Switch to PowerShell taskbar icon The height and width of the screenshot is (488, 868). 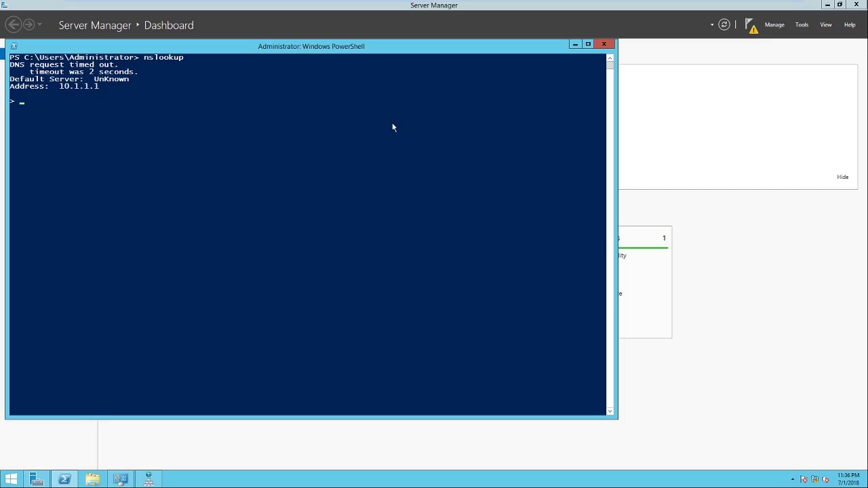pyautogui.click(x=64, y=479)
